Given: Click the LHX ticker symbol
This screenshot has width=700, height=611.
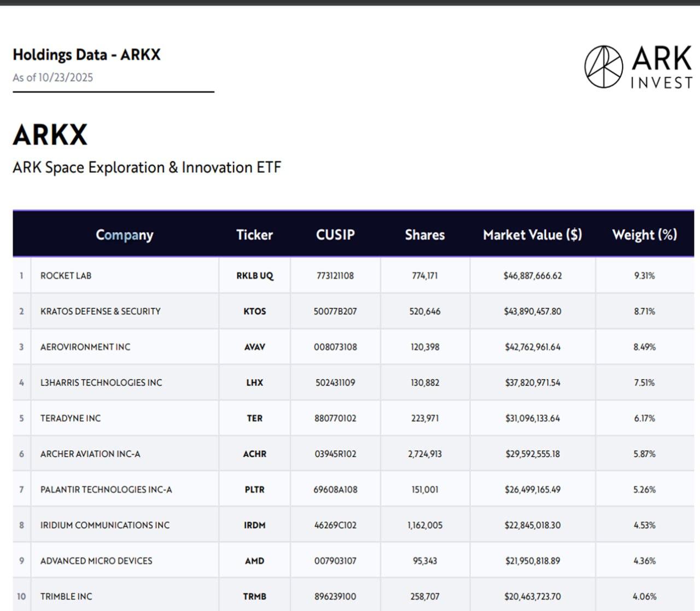Looking at the screenshot, I should [254, 382].
